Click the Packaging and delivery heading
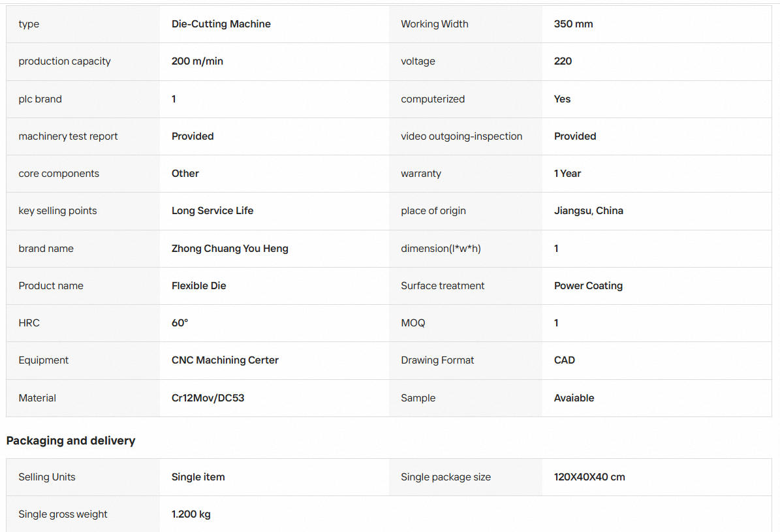 pyautogui.click(x=70, y=441)
